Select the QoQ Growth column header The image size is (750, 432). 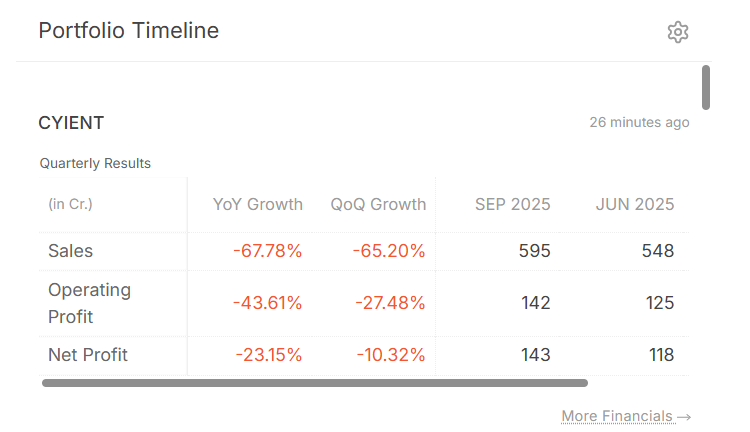click(378, 204)
